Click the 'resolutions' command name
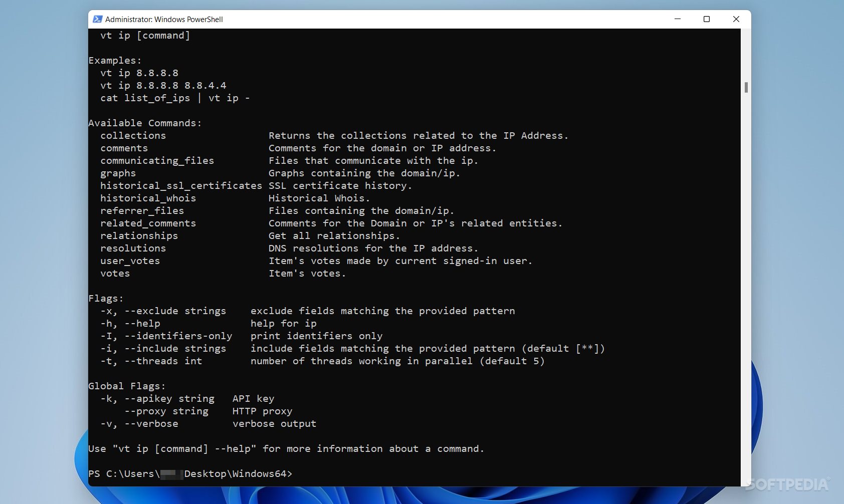The image size is (844, 504). 133,248
